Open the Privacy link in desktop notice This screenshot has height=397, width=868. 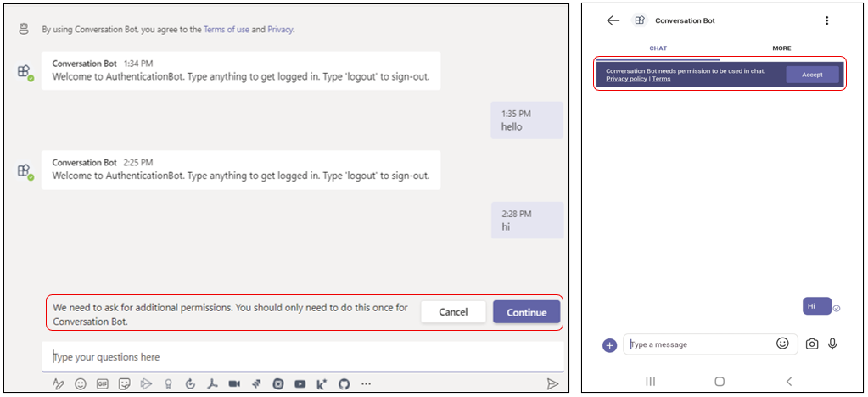280,30
